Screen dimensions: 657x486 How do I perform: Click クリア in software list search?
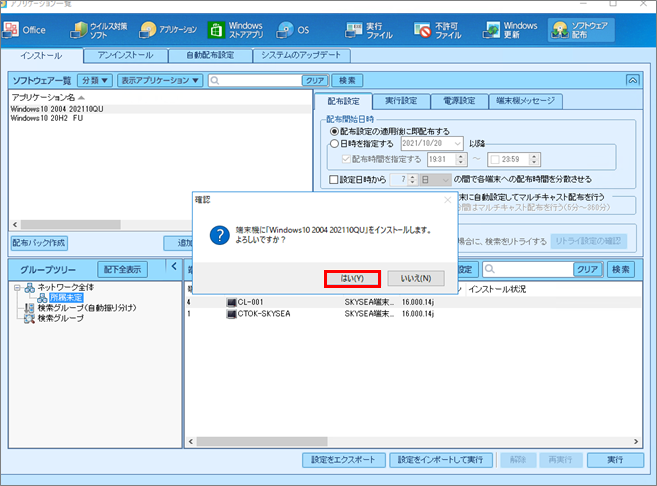315,80
